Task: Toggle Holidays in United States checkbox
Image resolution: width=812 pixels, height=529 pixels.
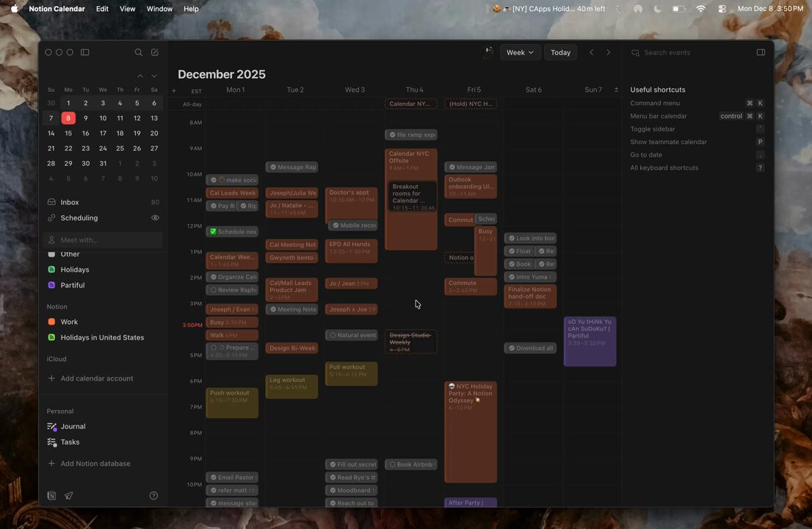Action: click(x=51, y=337)
